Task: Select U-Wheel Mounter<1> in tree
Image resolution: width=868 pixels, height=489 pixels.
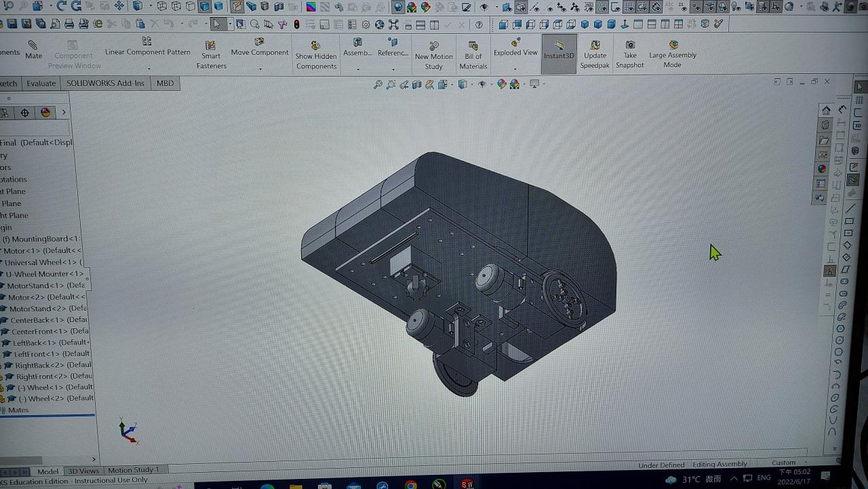Action: tap(45, 274)
